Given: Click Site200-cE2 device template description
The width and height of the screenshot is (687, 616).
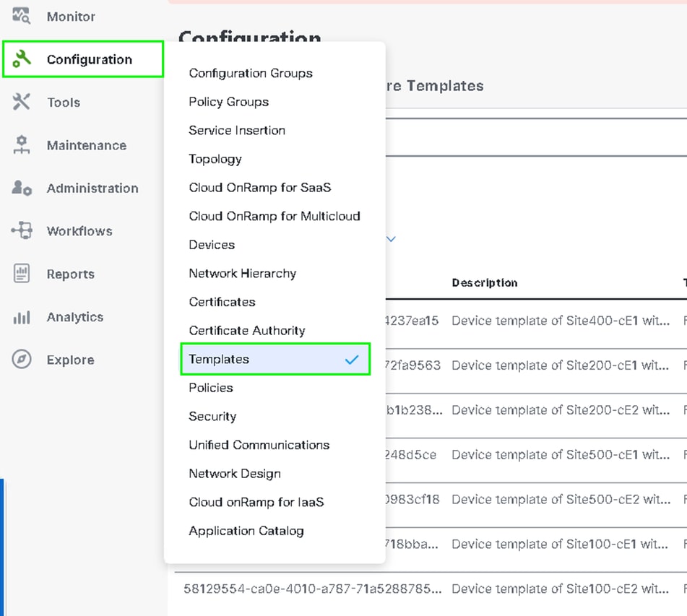Looking at the screenshot, I should click(561, 410).
